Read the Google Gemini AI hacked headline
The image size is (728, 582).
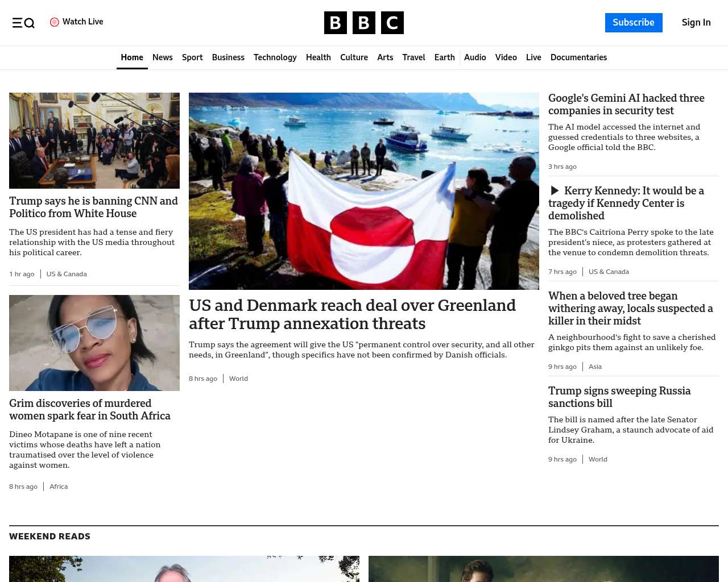click(626, 105)
